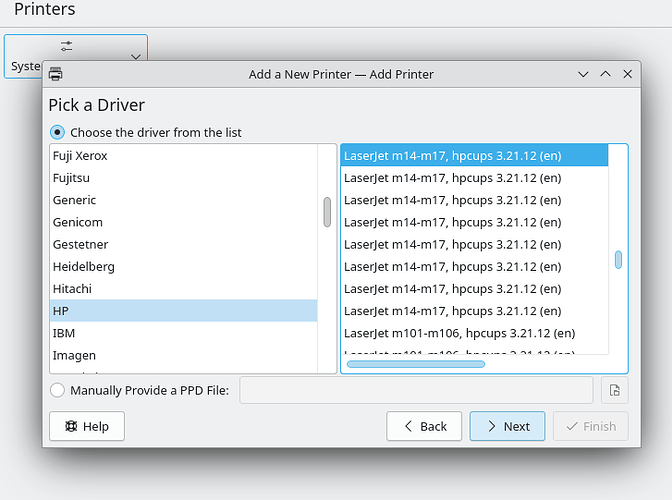Select Genicom in the manufacturer list

tap(183, 222)
